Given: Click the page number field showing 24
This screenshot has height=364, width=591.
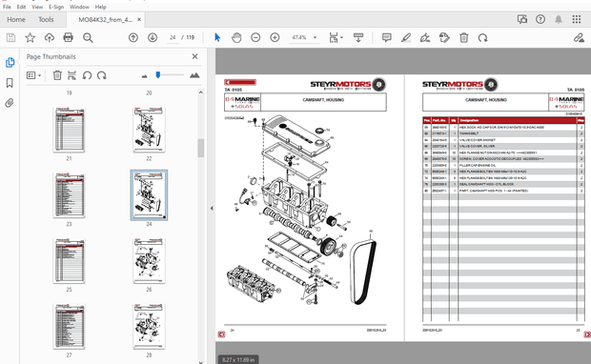Looking at the screenshot, I should [173, 38].
